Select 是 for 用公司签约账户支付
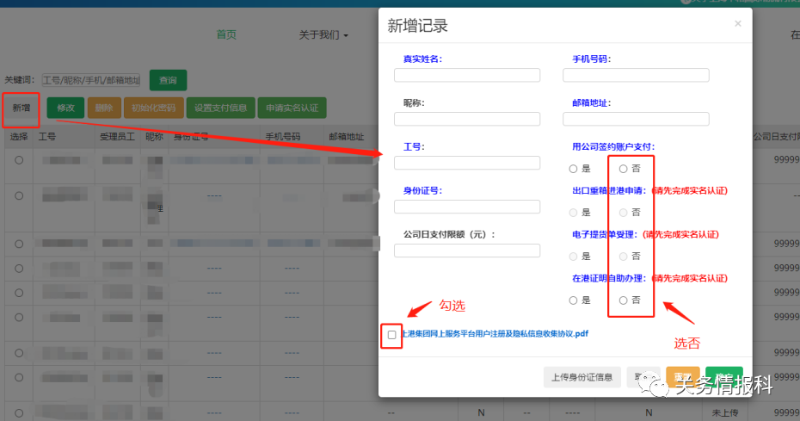Viewport: 800px width, 421px height. click(x=573, y=168)
